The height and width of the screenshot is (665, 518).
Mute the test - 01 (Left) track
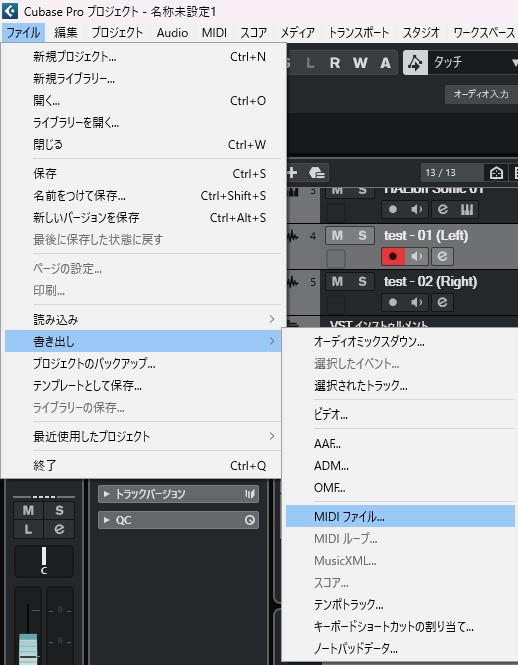[x=337, y=235]
